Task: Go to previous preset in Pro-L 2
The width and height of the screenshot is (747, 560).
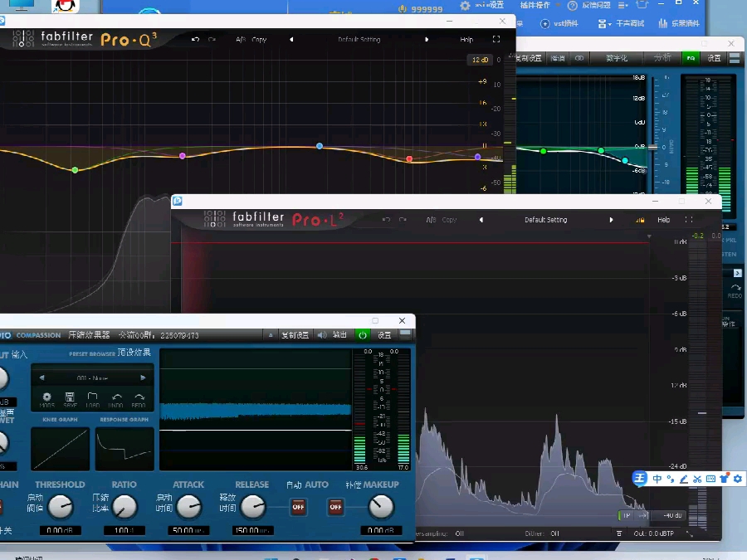Action: (481, 220)
